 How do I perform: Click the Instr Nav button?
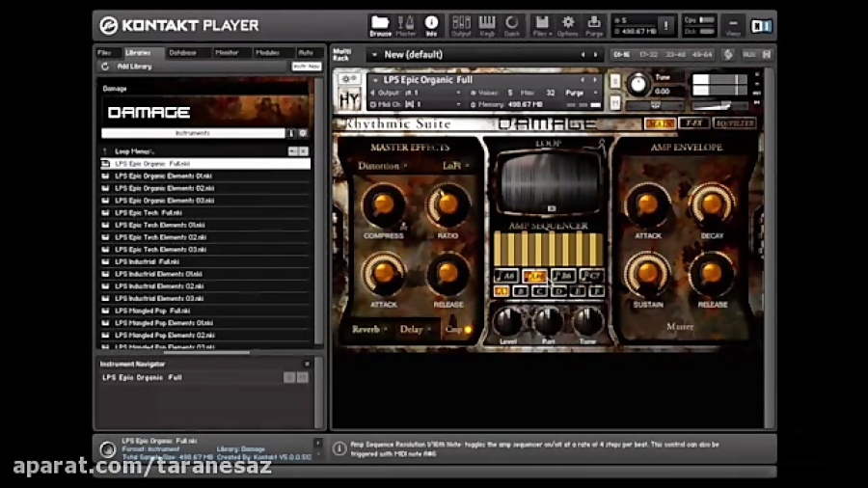coord(307,67)
